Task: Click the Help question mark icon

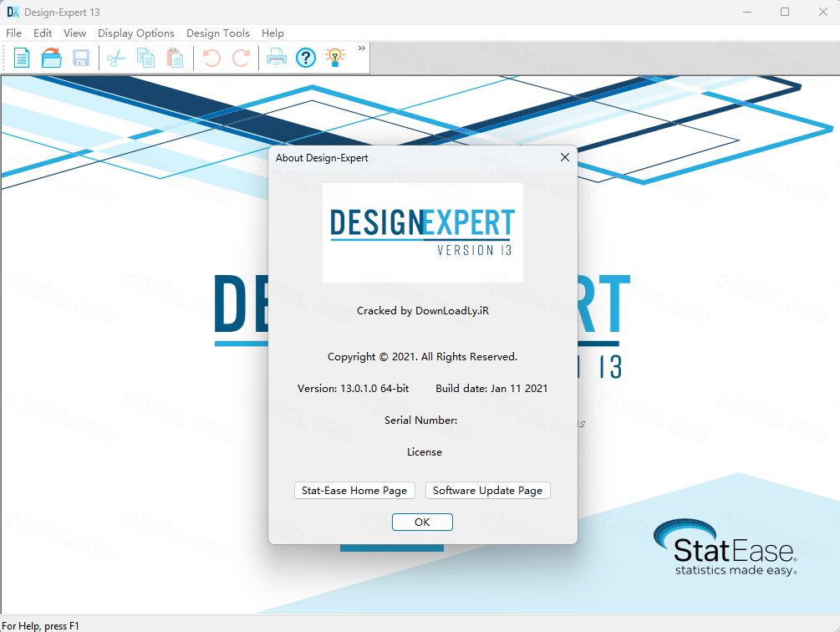Action: coord(306,58)
